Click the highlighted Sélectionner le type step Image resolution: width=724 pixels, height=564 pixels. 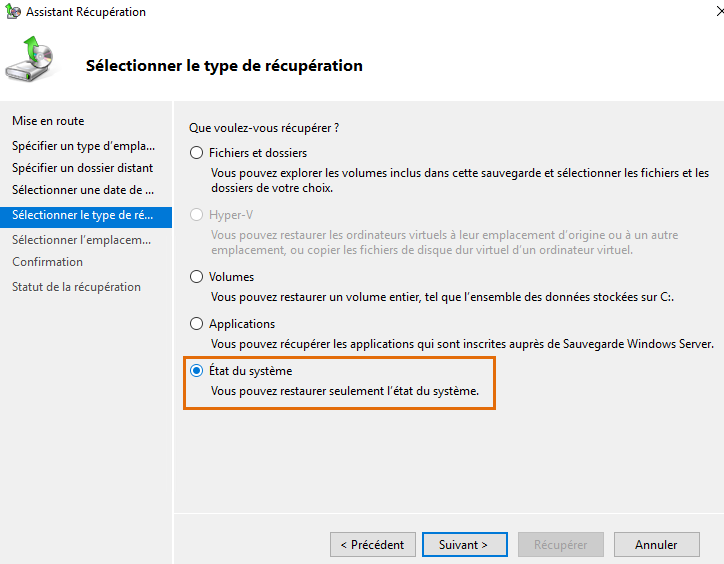click(83, 215)
